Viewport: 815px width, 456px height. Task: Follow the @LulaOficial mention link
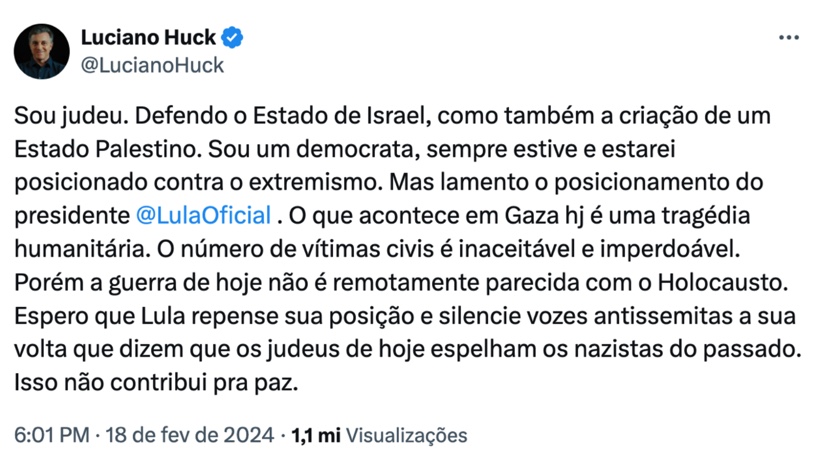203,216
